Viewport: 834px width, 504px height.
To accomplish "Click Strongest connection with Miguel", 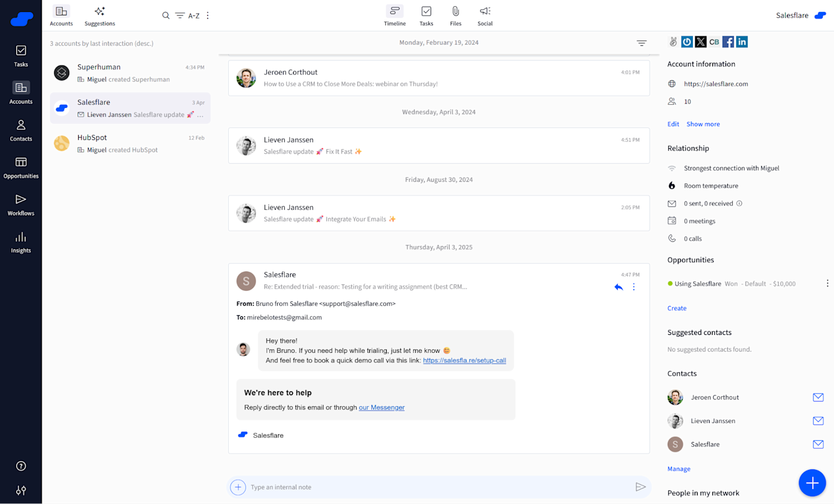I will 732,168.
